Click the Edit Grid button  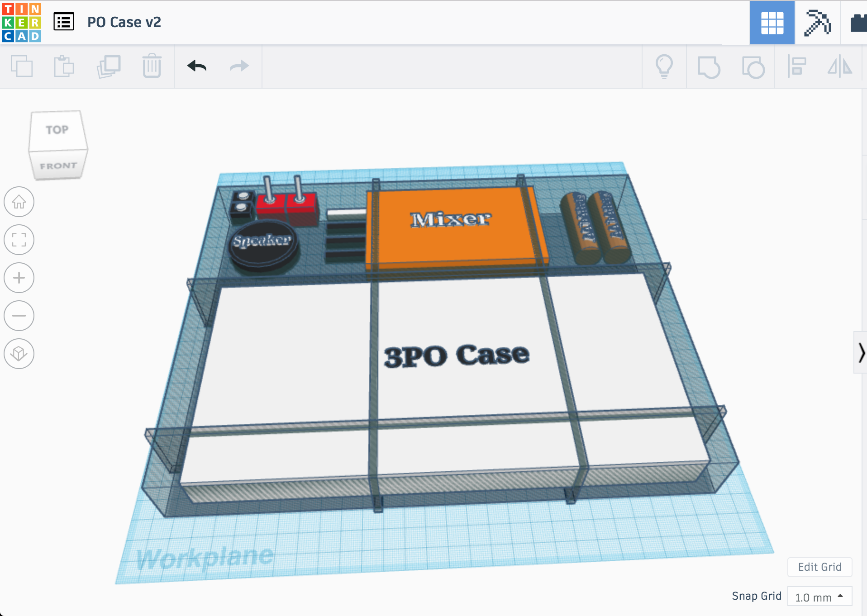click(x=819, y=567)
